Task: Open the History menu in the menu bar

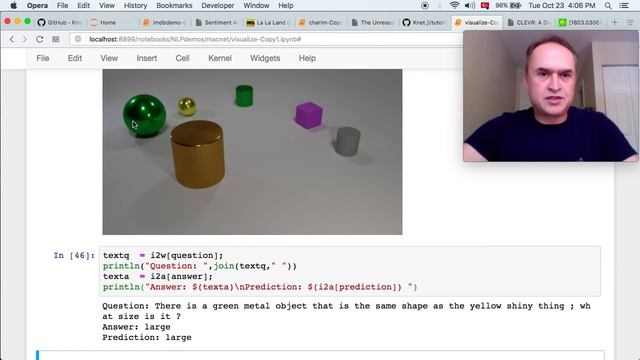Action: (135, 6)
